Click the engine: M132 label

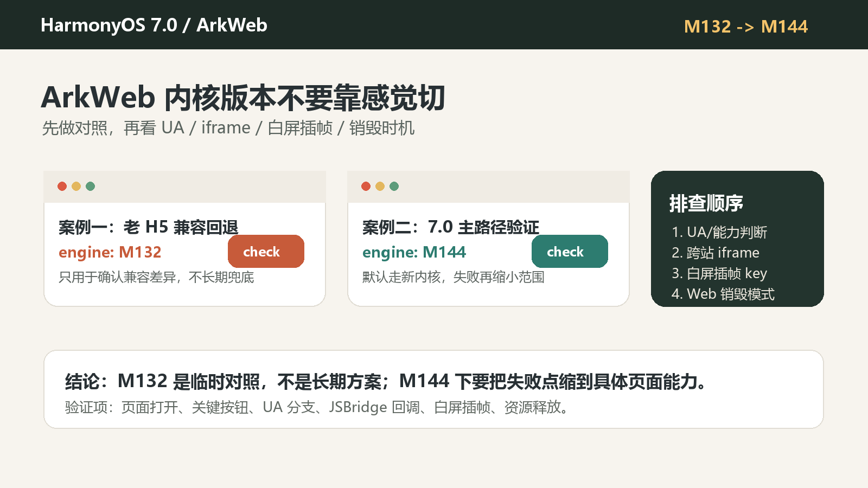(110, 252)
